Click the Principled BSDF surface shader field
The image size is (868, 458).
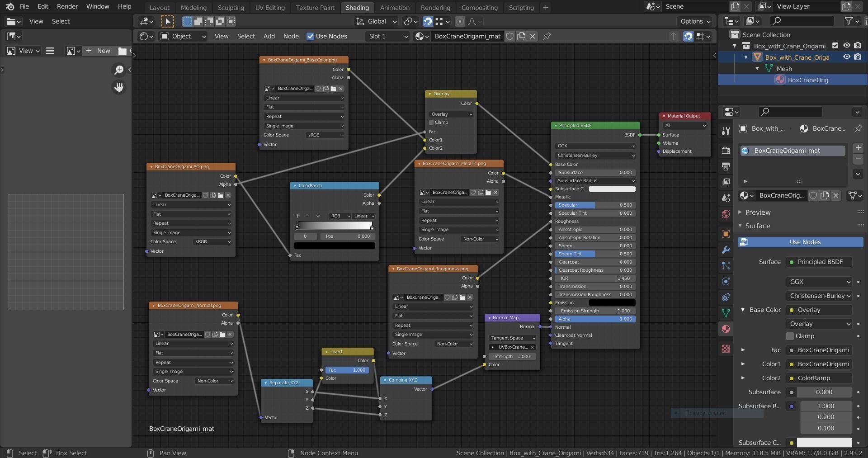click(819, 262)
